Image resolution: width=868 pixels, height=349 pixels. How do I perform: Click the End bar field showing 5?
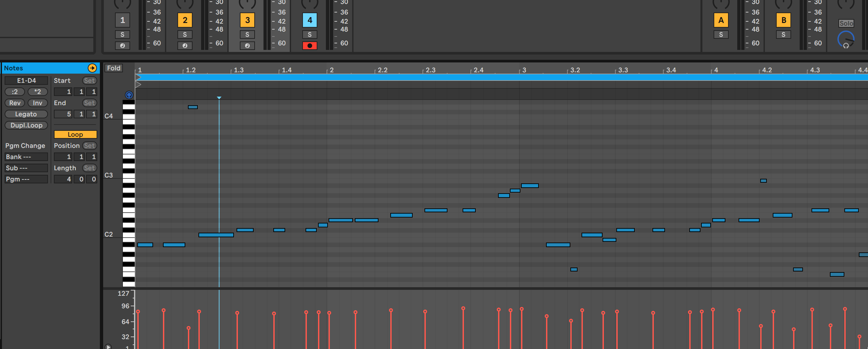coord(63,114)
